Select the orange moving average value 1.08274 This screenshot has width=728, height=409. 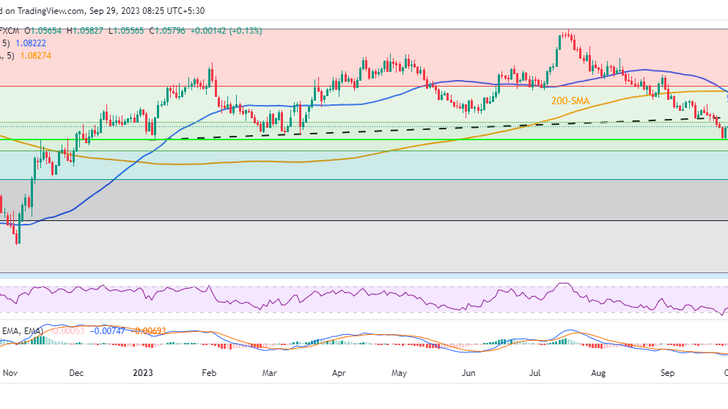pos(35,56)
